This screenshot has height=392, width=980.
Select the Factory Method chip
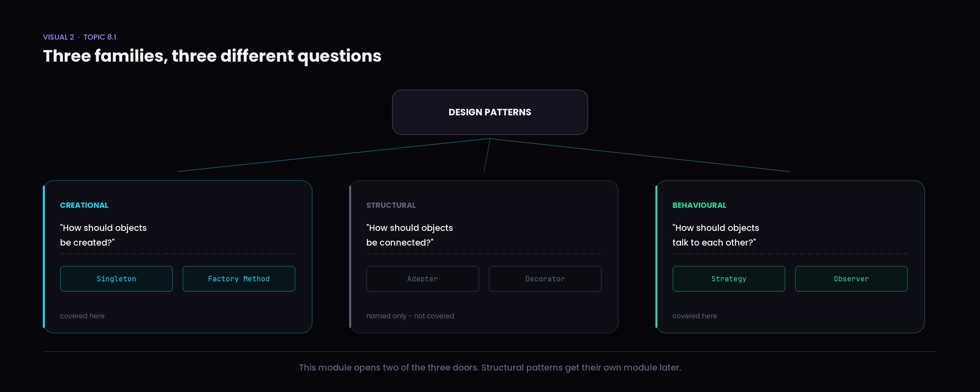coord(239,279)
